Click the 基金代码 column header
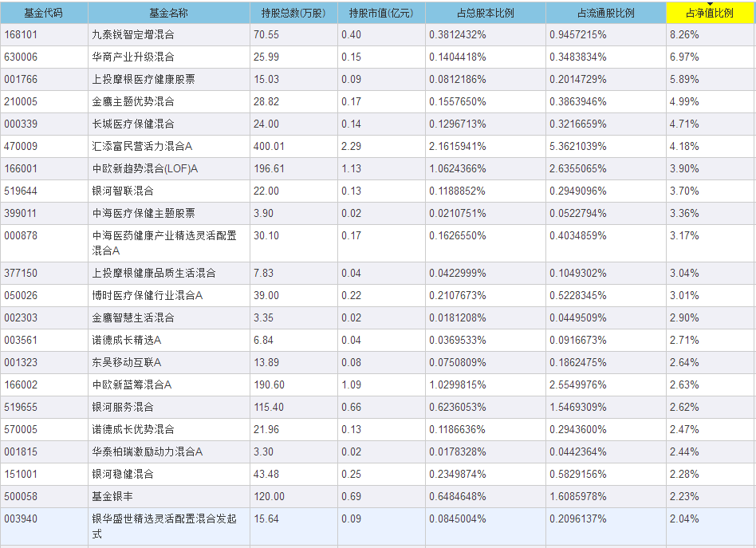756x548 pixels. point(44,14)
